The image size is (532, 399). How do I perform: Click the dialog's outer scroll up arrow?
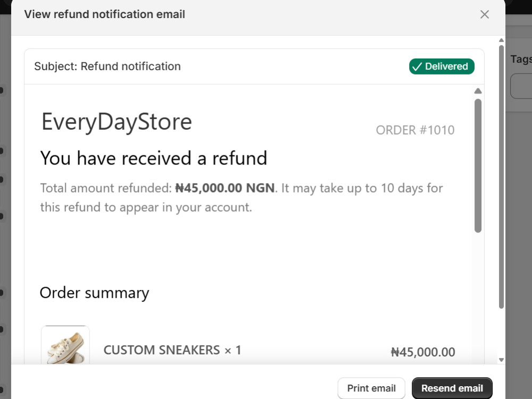point(501,40)
